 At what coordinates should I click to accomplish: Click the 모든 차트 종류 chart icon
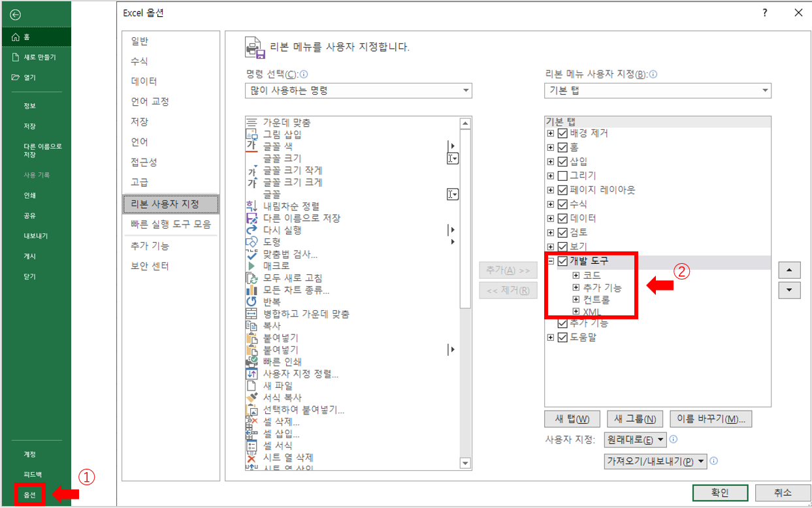point(252,290)
